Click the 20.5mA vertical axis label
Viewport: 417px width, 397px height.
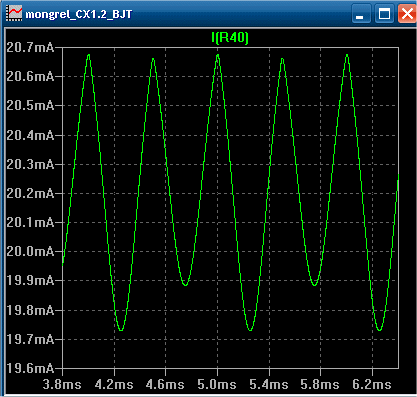point(30,106)
